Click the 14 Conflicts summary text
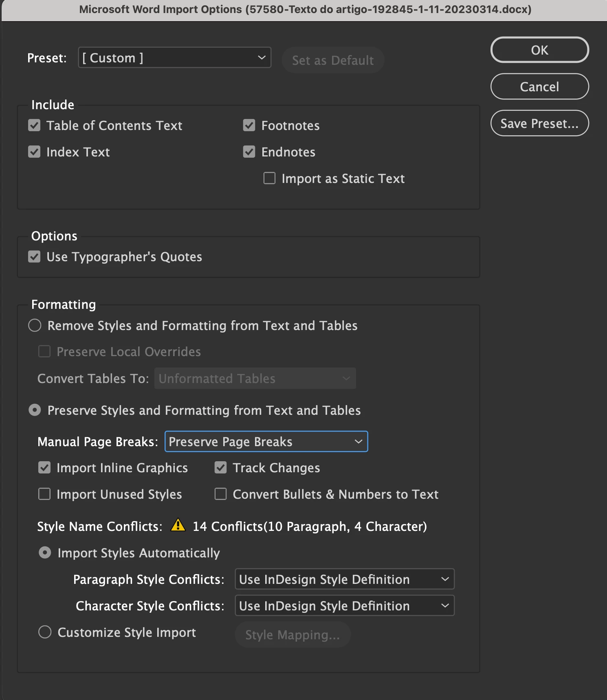The image size is (607, 700). (310, 526)
